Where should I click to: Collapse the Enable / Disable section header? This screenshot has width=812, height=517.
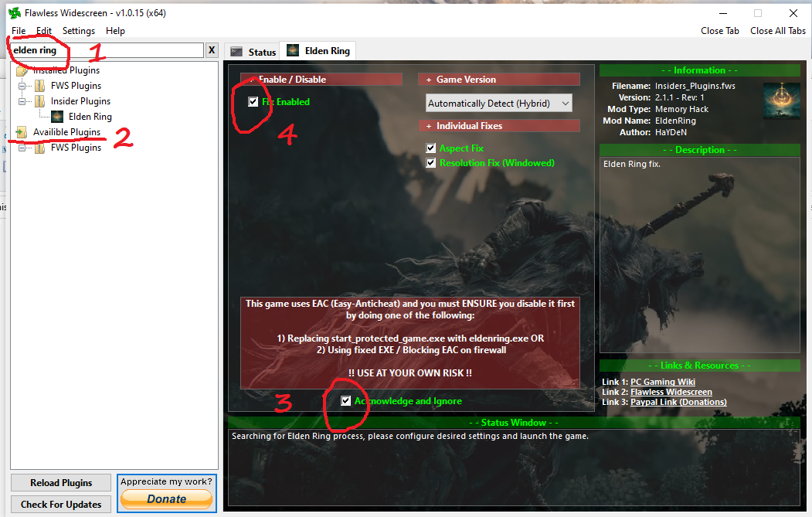click(321, 80)
